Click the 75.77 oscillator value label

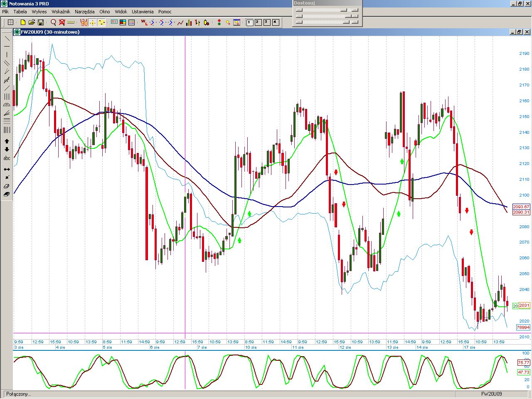point(524,363)
